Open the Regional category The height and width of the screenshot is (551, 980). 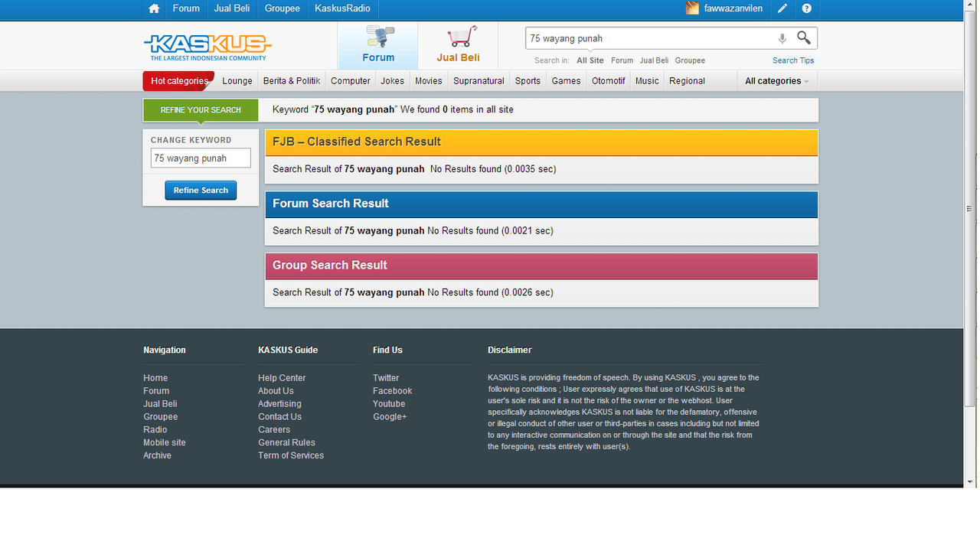click(x=687, y=81)
